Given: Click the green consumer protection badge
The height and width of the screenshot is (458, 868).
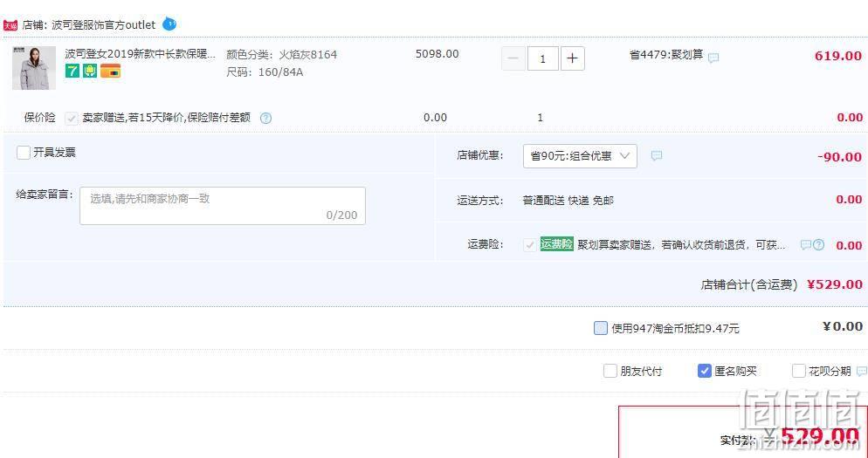Looking at the screenshot, I should pyautogui.click(x=90, y=71).
